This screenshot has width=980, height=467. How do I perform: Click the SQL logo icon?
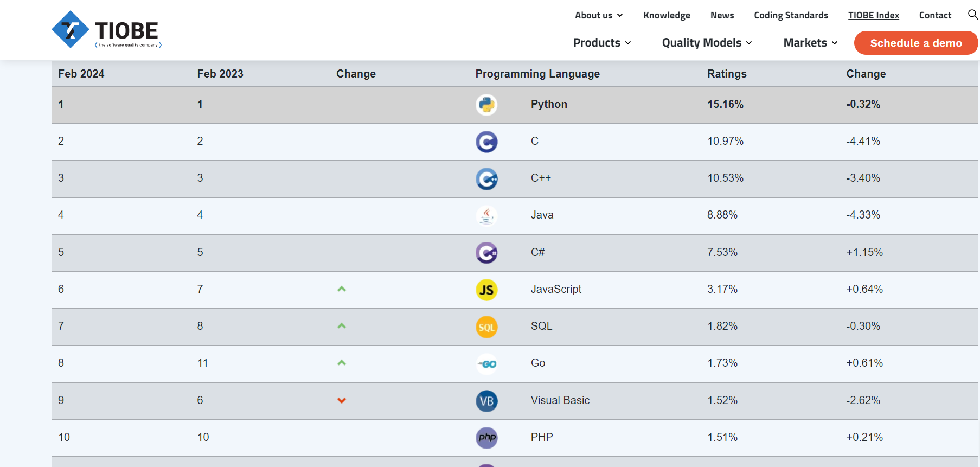point(486,327)
